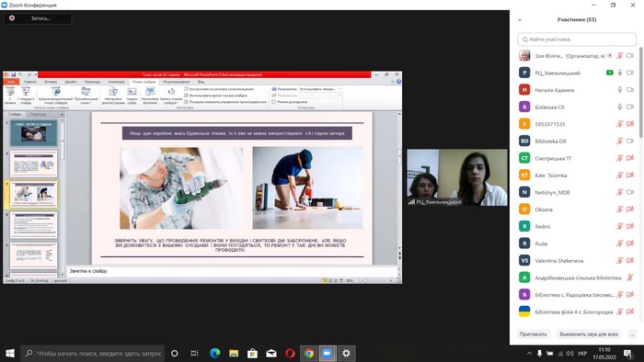Fit slide to window icon
This screenshot has height=362, width=644.
(x=397, y=280)
